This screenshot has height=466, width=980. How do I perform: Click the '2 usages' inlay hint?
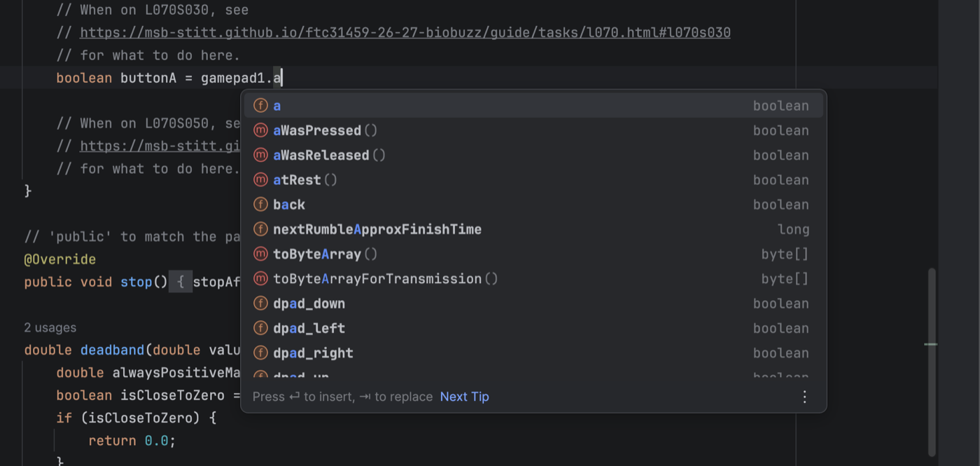[50, 327]
